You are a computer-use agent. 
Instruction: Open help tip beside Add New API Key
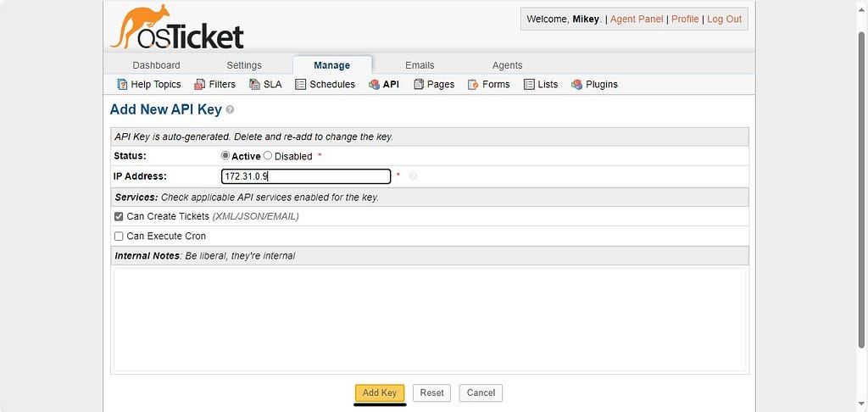231,109
